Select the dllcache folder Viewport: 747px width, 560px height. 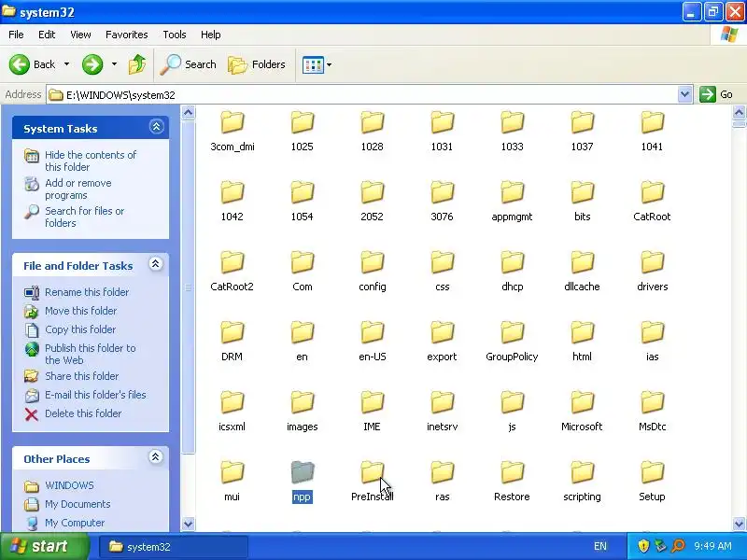[582, 272]
